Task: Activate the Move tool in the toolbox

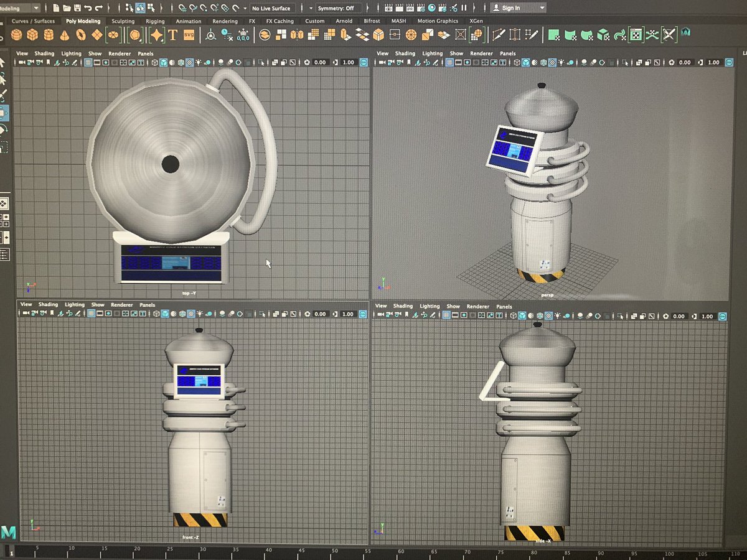Action: [x=3, y=113]
